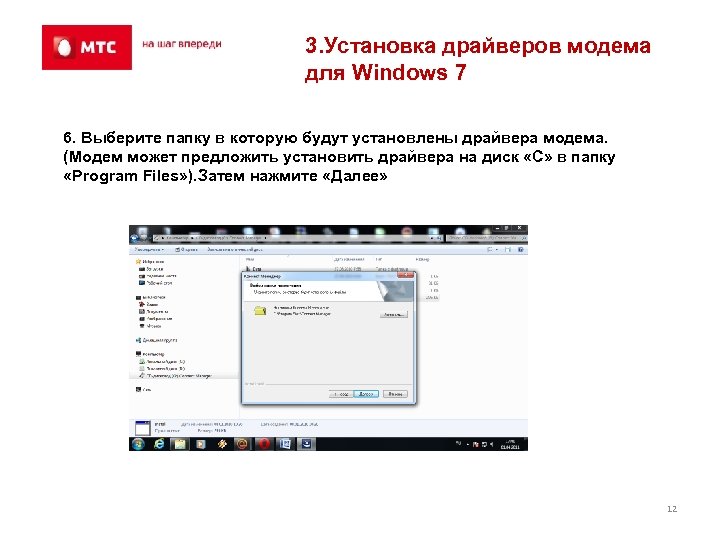Select Избранное in the navigation pane
The image size is (720, 540).
150,261
